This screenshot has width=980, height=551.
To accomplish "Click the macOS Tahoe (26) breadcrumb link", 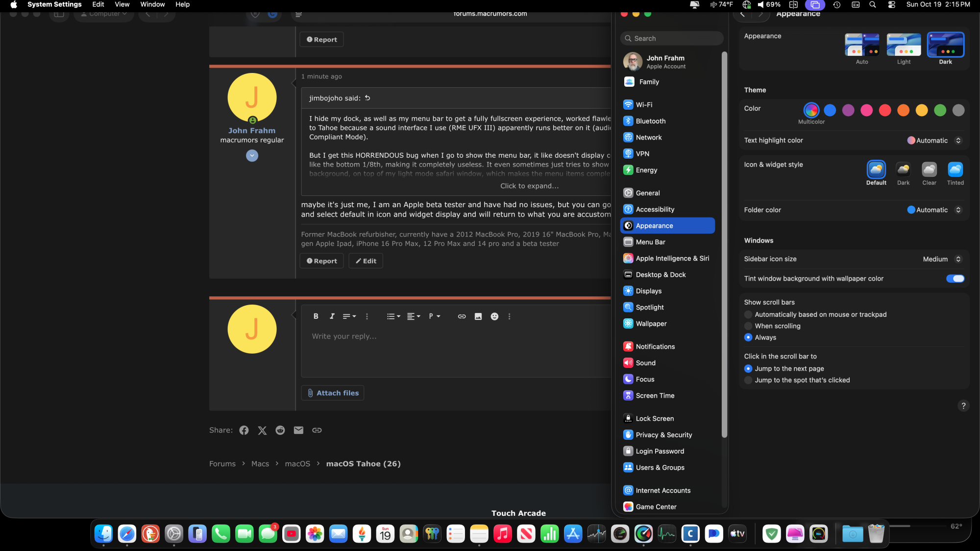I will (x=363, y=464).
